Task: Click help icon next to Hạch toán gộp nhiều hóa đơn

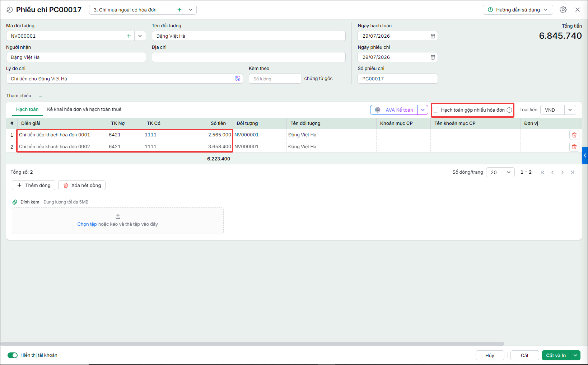Action: pos(509,110)
